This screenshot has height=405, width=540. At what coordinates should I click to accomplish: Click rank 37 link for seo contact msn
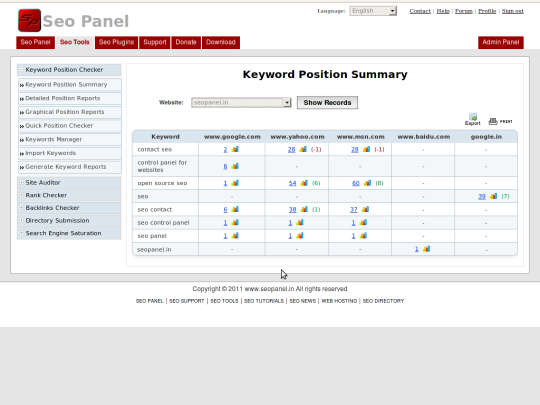pos(354,209)
